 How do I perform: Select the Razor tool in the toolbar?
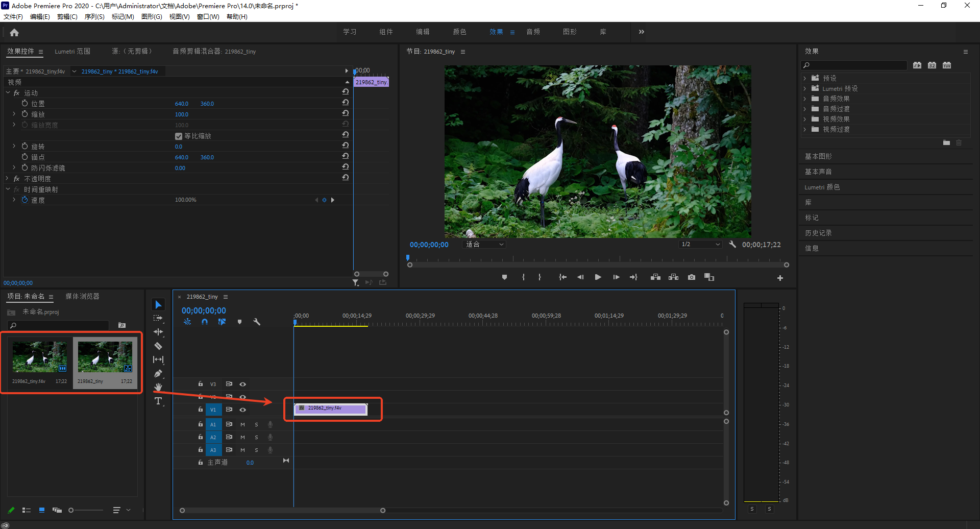tap(158, 346)
